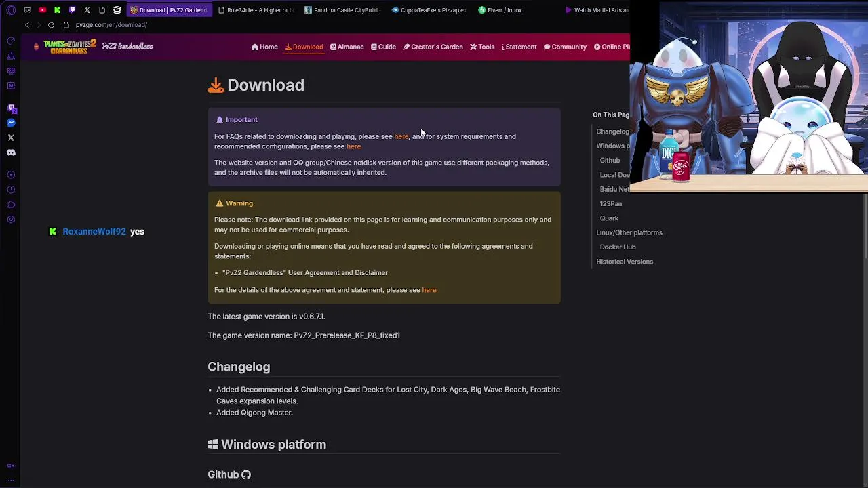
Task: Click the GitHub octocat icon beside Github heading
Action: pos(246,475)
